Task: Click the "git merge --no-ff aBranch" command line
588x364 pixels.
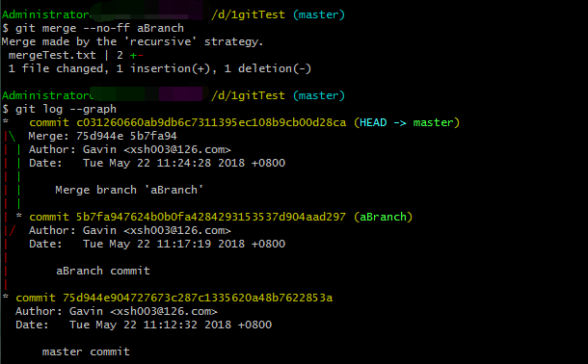Action: pyautogui.click(x=99, y=29)
